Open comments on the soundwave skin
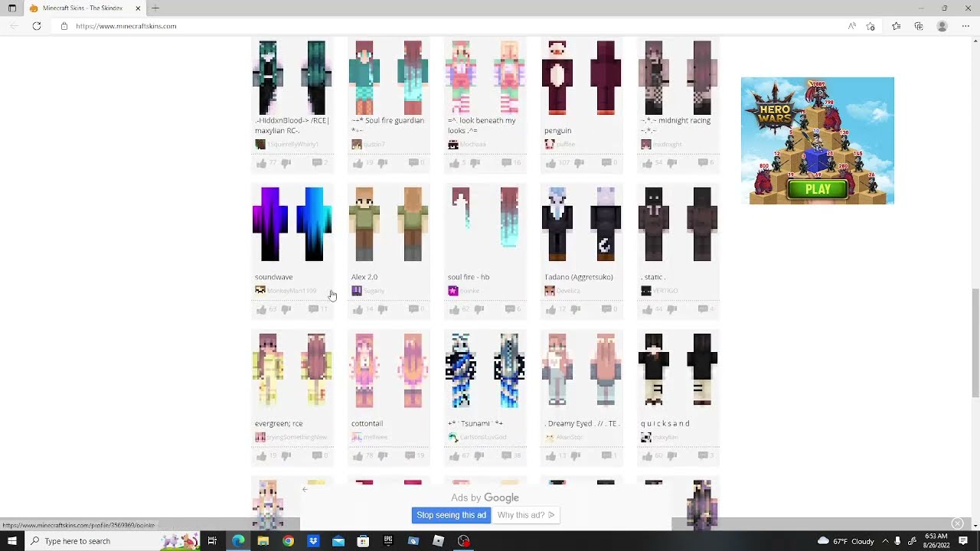Image resolution: width=980 pixels, height=551 pixels. click(313, 309)
